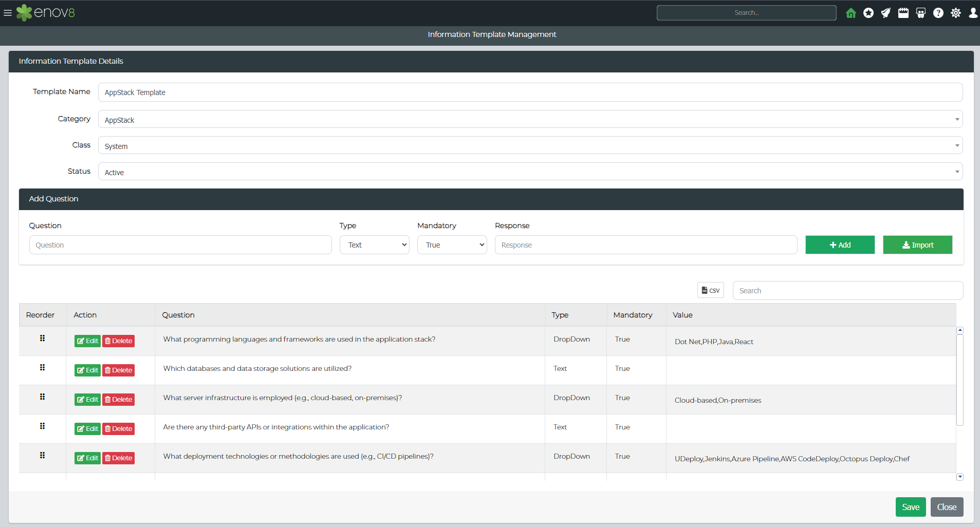Click 'Which databases and data storage solutions' question text
Viewport: 980px width, 527px height.
(x=257, y=368)
